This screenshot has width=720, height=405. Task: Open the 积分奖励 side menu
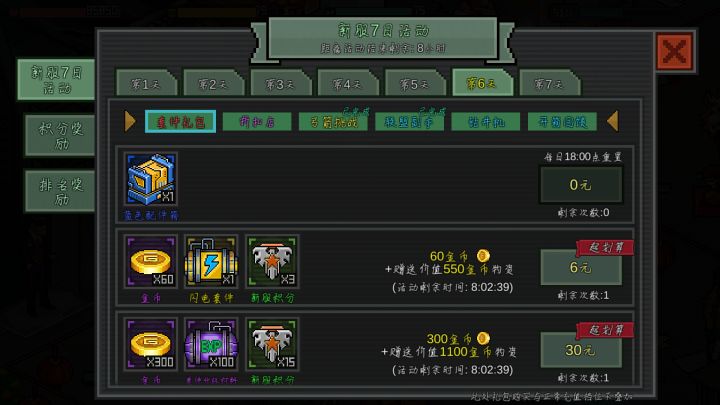pyautogui.click(x=60, y=136)
